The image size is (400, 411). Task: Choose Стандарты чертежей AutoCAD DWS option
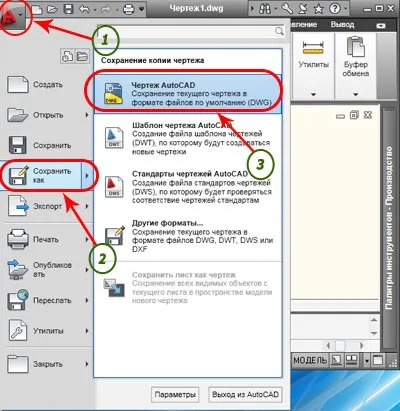(188, 187)
